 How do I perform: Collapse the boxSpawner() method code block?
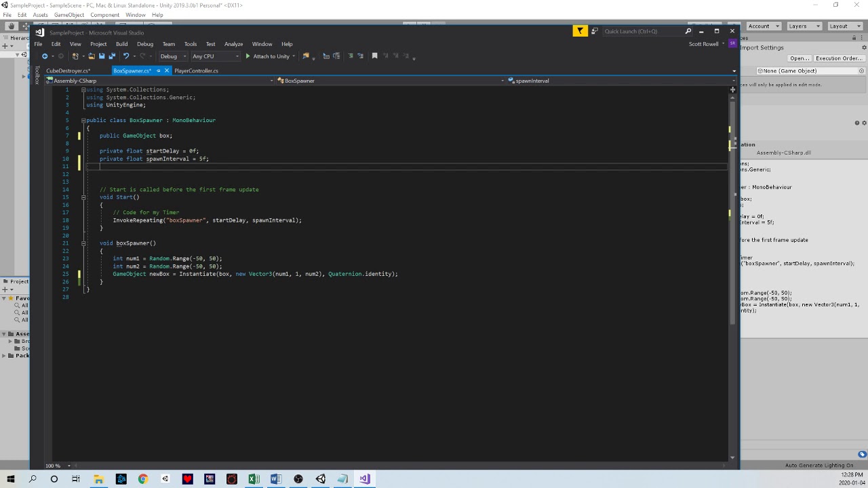coord(83,243)
